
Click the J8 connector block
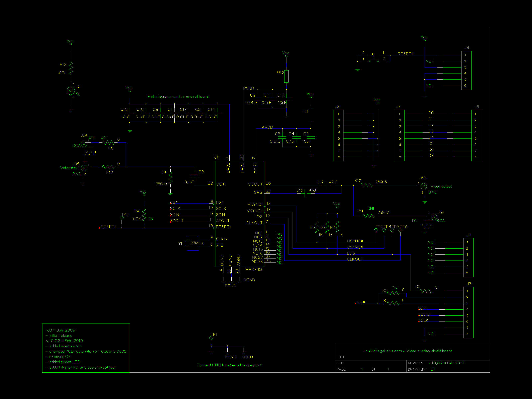(x=338, y=135)
